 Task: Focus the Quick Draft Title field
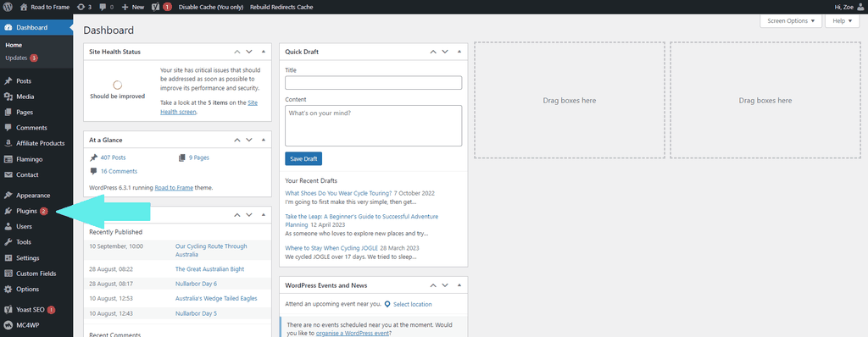373,83
